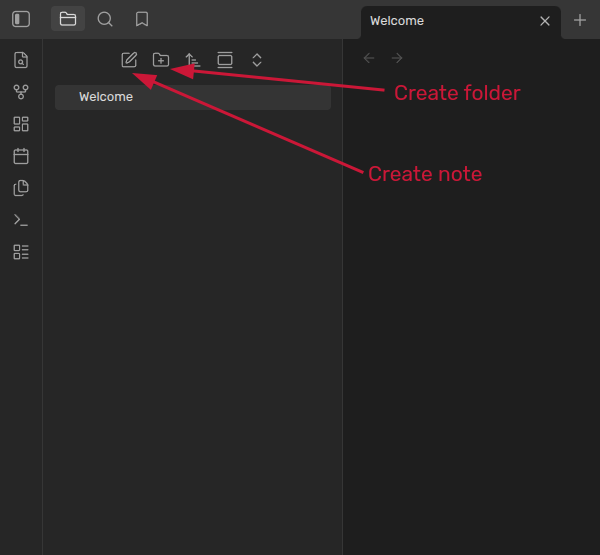Open the command palette ribbon icon

(x=21, y=220)
